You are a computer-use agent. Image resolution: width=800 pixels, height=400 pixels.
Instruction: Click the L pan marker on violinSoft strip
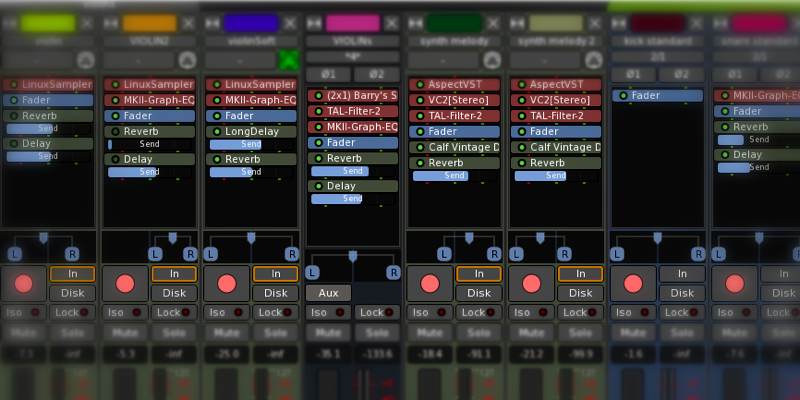point(210,254)
